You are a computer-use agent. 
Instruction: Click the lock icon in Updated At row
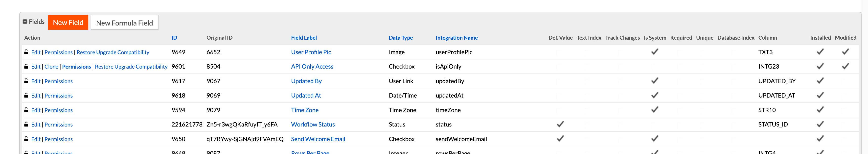(26, 96)
